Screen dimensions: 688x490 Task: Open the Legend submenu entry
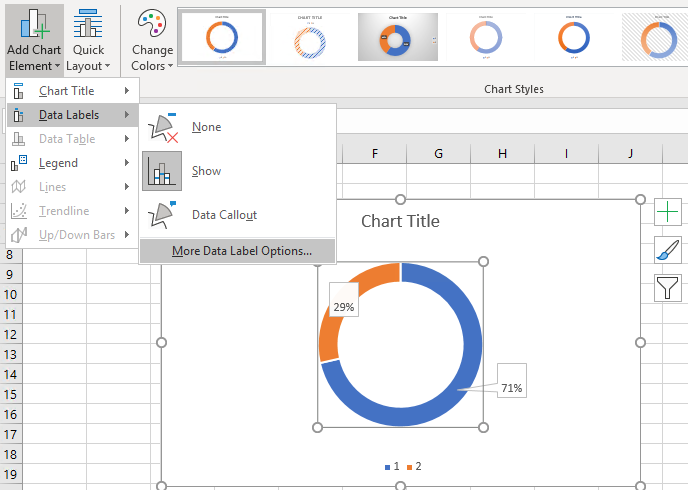pos(73,163)
